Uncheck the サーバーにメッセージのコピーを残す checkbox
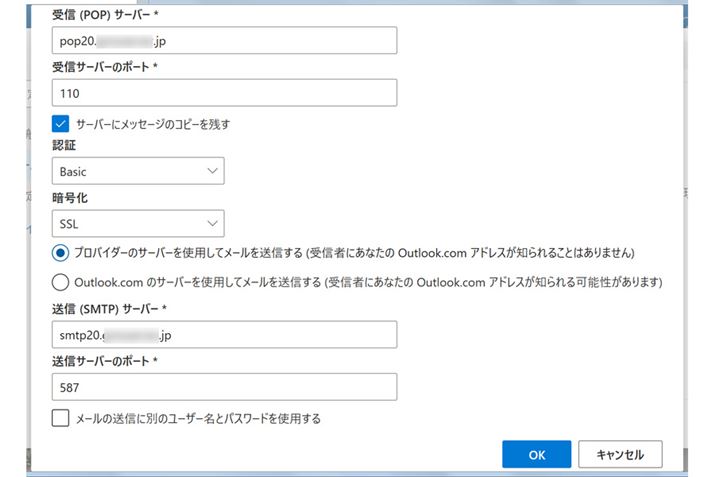The image size is (715, 477). (61, 124)
